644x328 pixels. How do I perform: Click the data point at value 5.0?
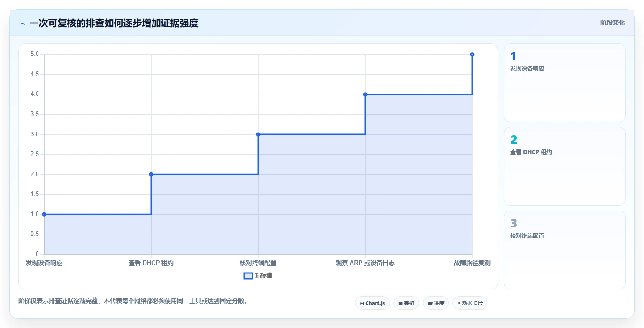472,55
